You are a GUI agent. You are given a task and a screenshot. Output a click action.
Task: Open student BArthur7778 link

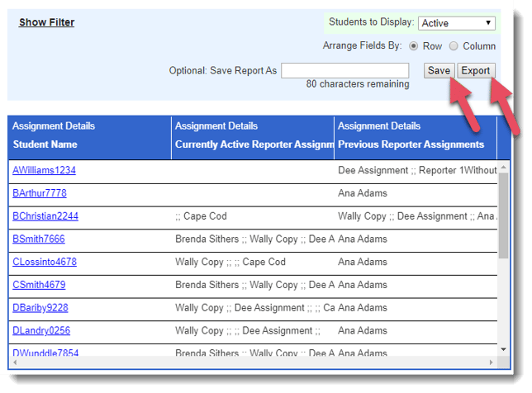click(x=39, y=193)
